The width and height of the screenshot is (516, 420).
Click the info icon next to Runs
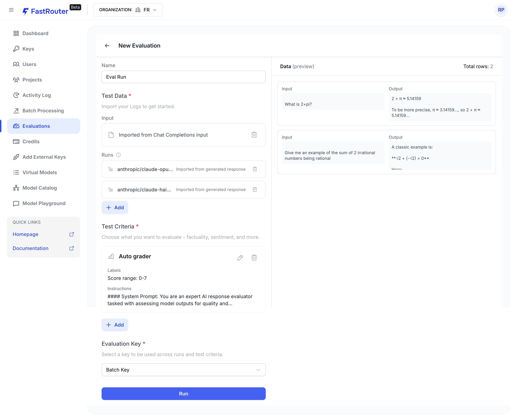118,155
